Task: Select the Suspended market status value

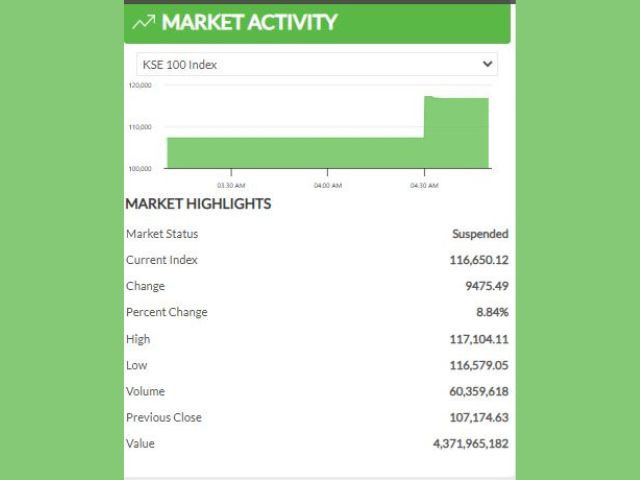Action: pyautogui.click(x=480, y=234)
